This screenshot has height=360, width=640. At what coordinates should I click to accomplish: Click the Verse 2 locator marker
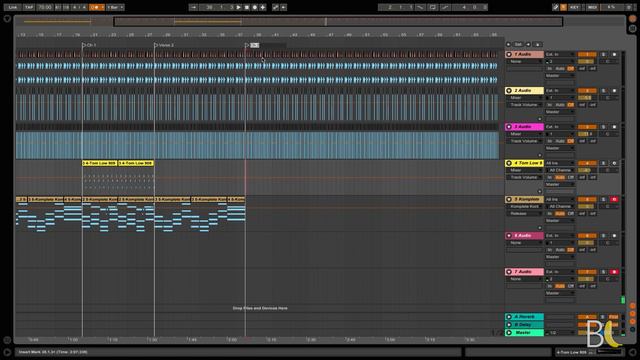164,45
